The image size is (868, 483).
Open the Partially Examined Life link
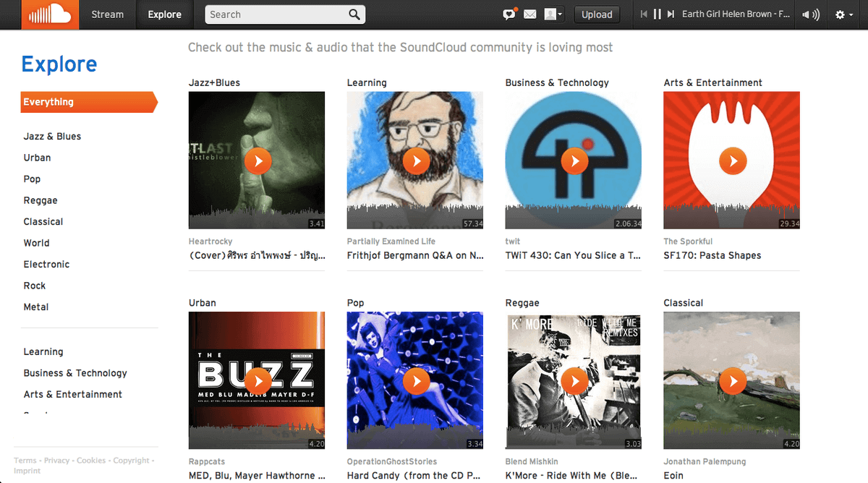tap(391, 241)
